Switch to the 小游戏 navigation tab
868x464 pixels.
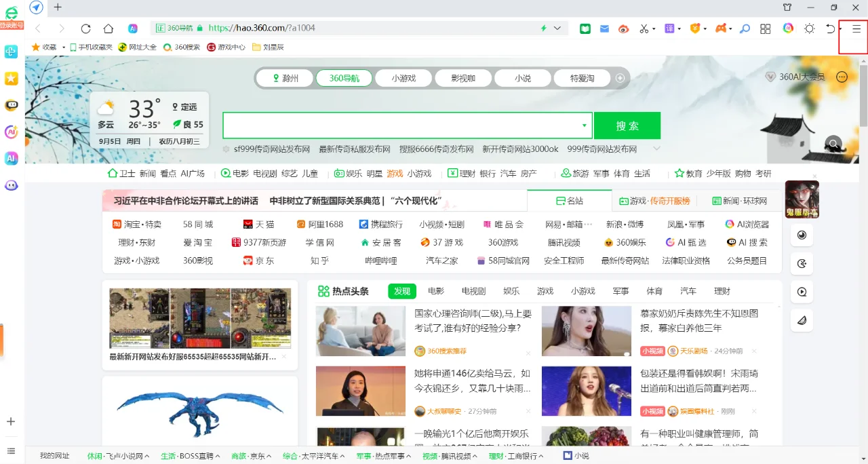(403, 78)
